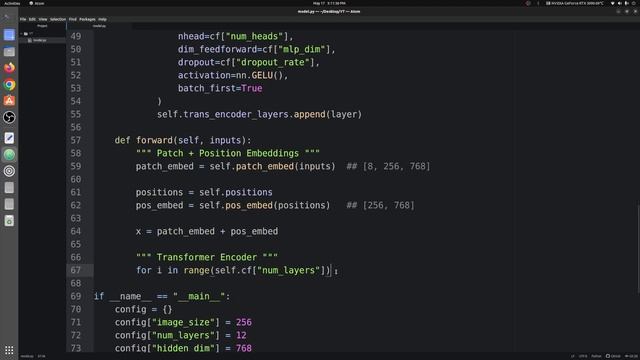Open the Edit menu
Viewport: 640px width, 360px height.
32,19
